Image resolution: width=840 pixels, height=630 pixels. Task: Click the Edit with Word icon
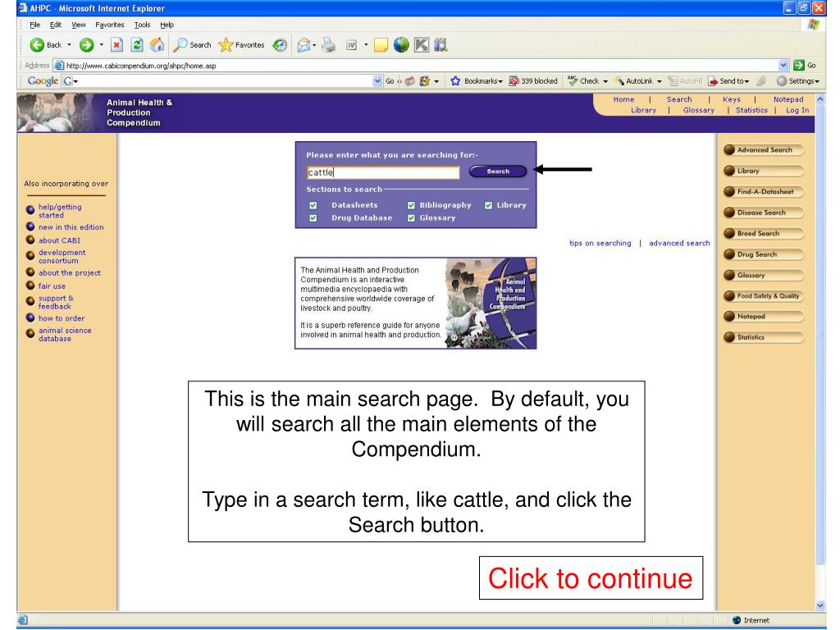click(351, 45)
